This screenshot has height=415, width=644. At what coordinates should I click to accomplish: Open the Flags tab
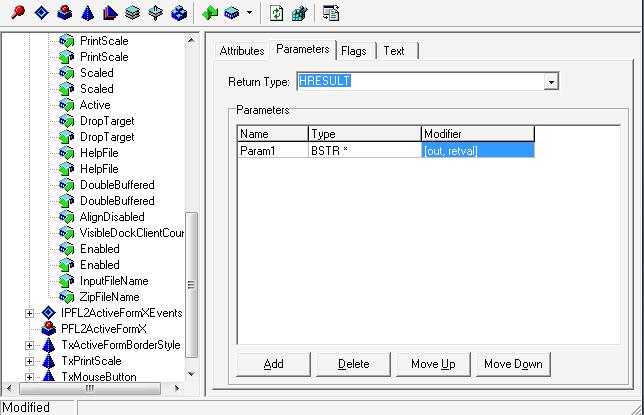(x=353, y=50)
